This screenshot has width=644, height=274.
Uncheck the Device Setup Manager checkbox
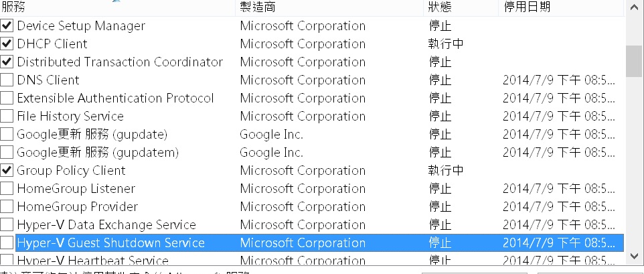click(x=7, y=26)
